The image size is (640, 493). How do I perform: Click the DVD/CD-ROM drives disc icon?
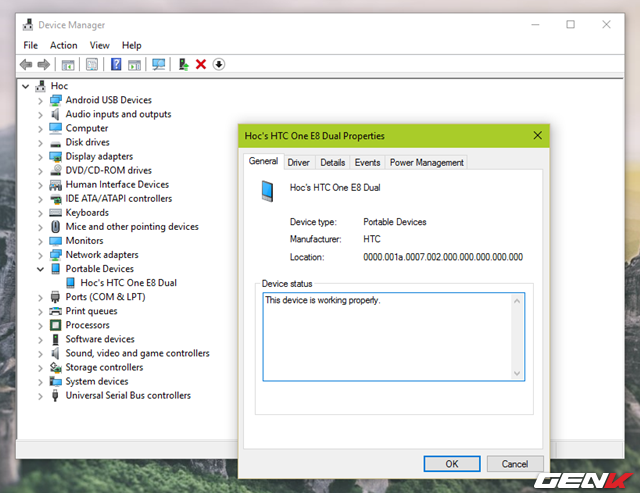tap(56, 170)
